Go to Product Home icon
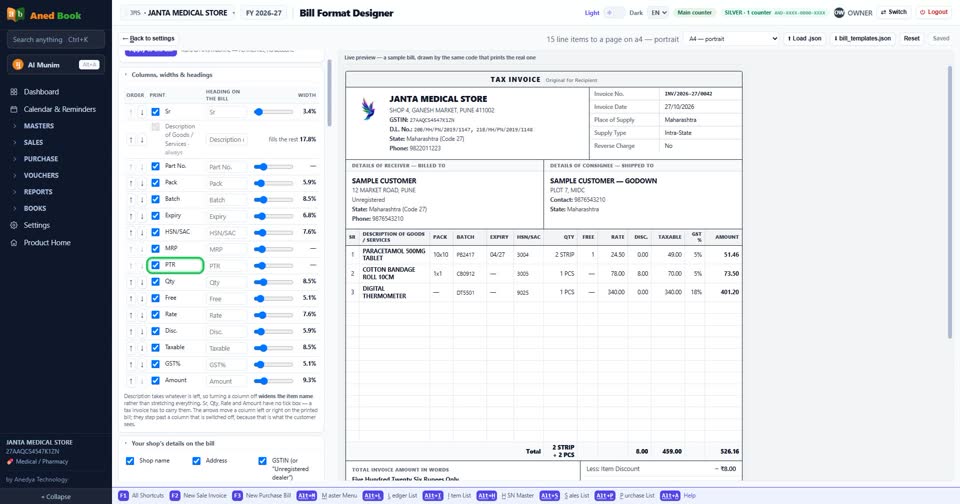 click(14, 243)
